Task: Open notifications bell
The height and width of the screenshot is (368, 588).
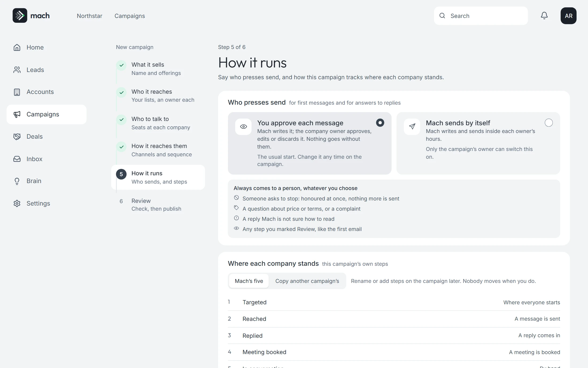Action: [x=544, y=16]
